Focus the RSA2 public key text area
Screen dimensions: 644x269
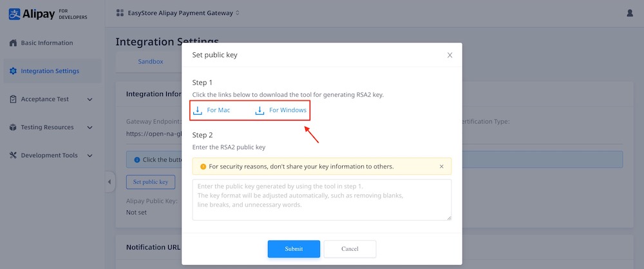pyautogui.click(x=322, y=200)
